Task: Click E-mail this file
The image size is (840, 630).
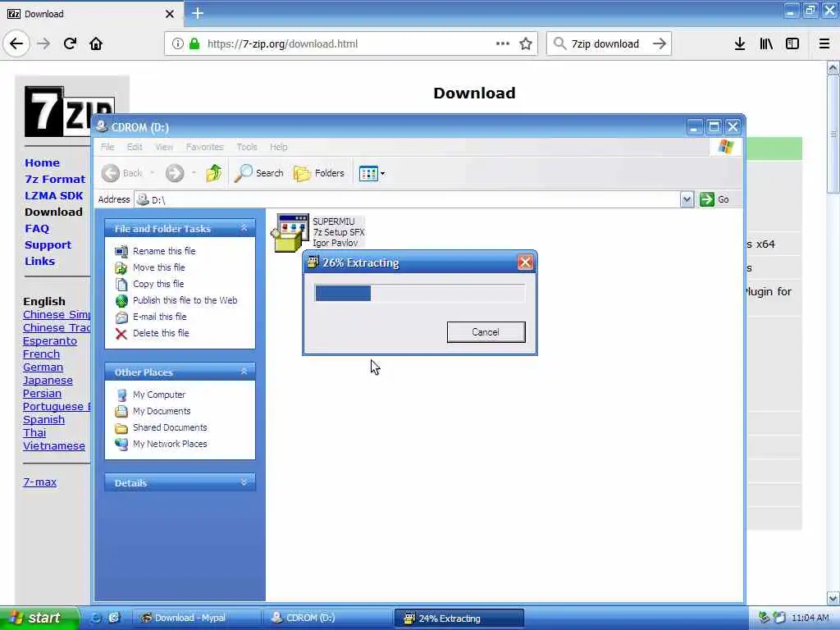Action: [160, 317]
